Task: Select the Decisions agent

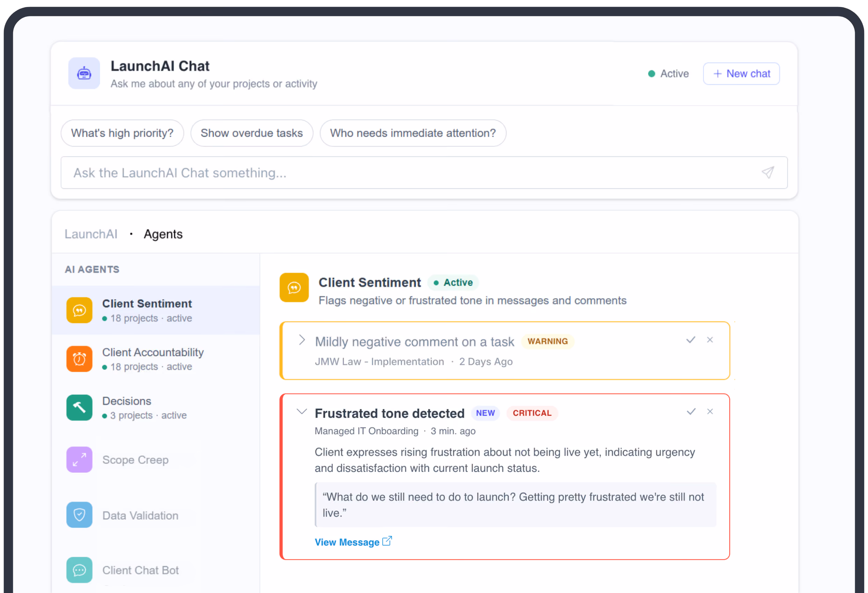Action: click(156, 408)
